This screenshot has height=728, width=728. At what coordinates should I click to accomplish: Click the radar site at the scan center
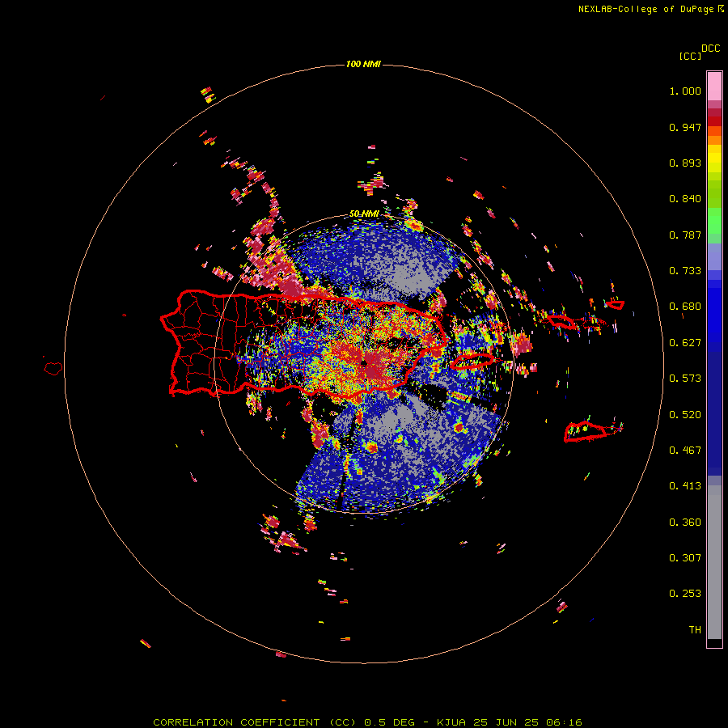pos(364,363)
